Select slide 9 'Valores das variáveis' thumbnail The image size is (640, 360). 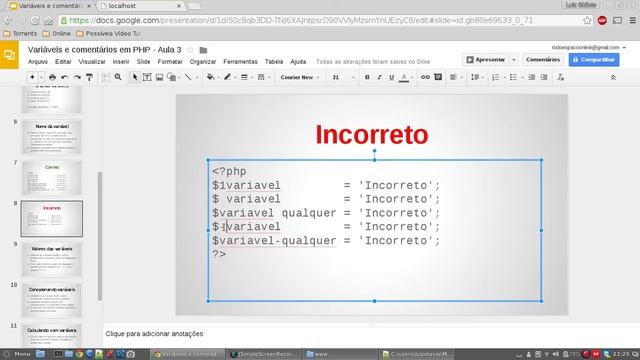(x=52, y=259)
